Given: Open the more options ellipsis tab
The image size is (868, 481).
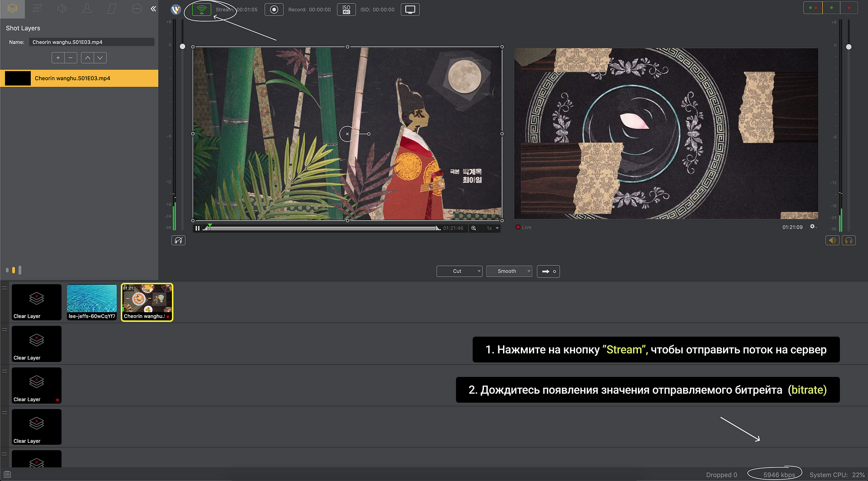Looking at the screenshot, I should point(137,9).
